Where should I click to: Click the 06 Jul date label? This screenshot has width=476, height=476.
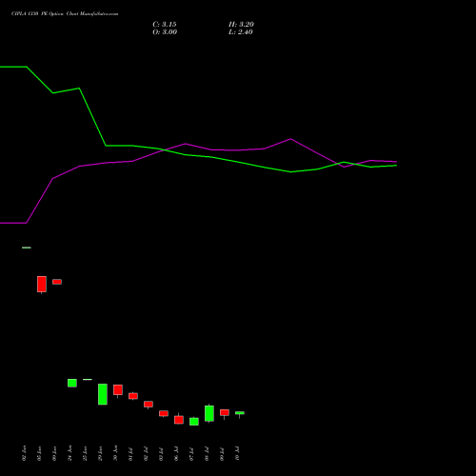point(176,453)
